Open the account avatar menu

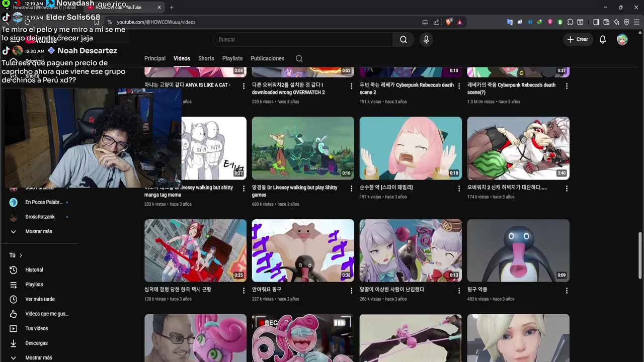point(622,39)
